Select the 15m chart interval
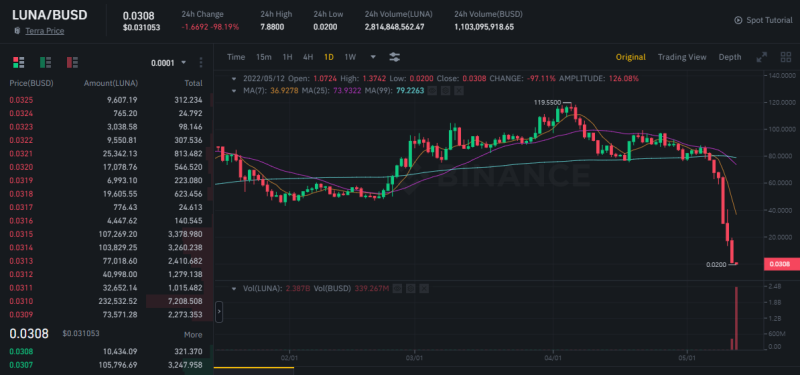This screenshot has width=800, height=375. (264, 57)
